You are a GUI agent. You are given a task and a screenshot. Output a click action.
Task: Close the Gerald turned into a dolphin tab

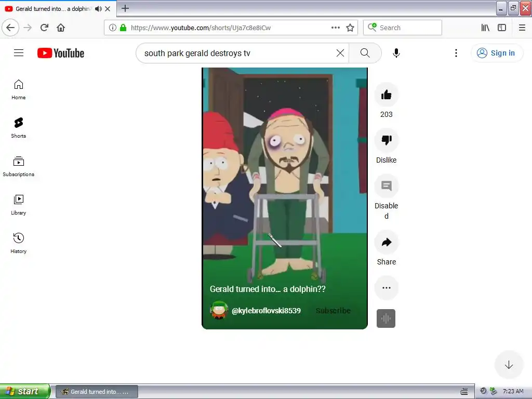(108, 9)
